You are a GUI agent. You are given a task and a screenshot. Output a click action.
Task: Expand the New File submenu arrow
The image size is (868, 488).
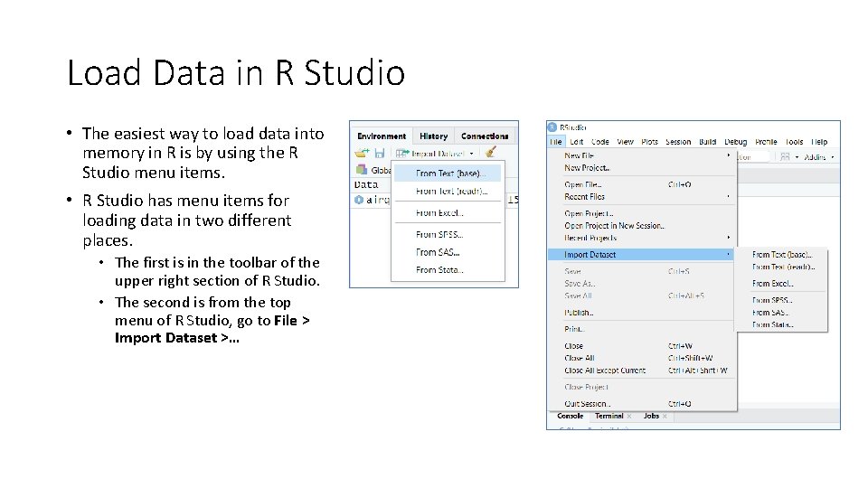click(x=729, y=155)
